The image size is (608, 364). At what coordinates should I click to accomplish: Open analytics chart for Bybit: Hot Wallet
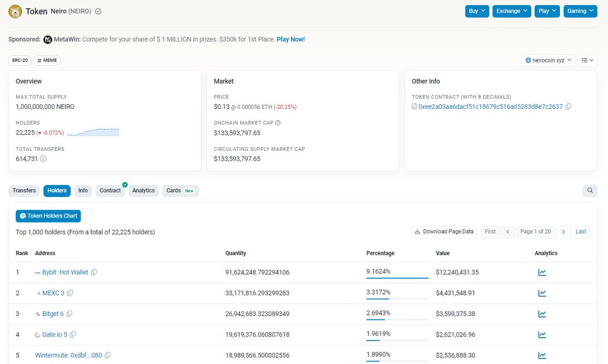tap(542, 272)
